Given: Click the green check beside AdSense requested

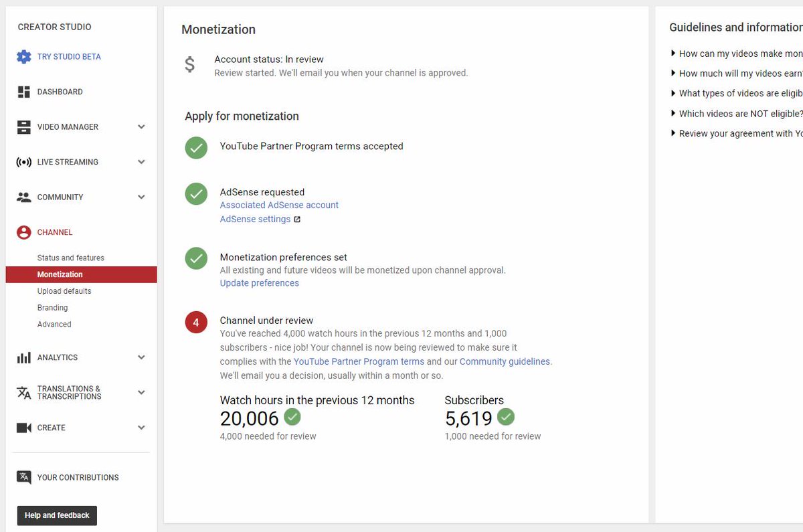Looking at the screenshot, I should click(196, 193).
